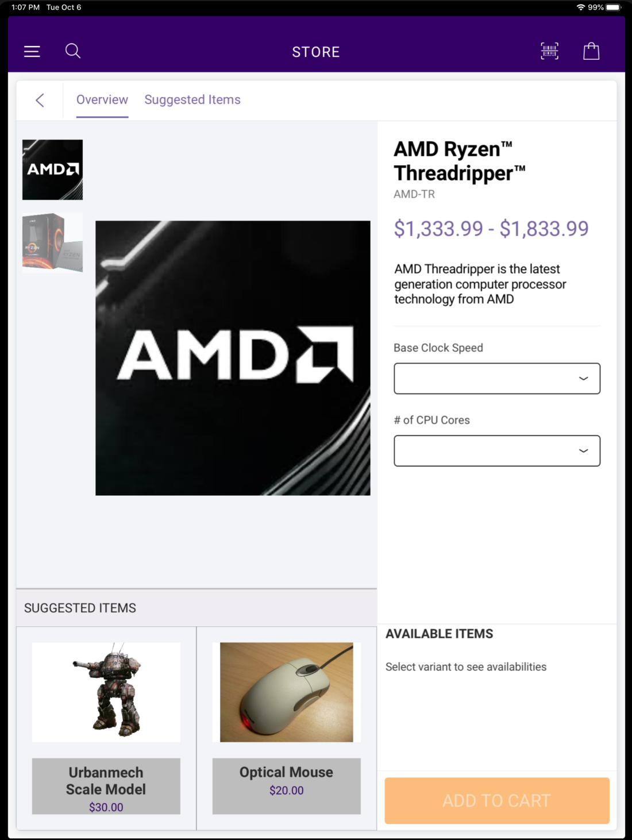This screenshot has width=632, height=840.
Task: Open the Optical Mouse suggested item
Action: (x=287, y=729)
